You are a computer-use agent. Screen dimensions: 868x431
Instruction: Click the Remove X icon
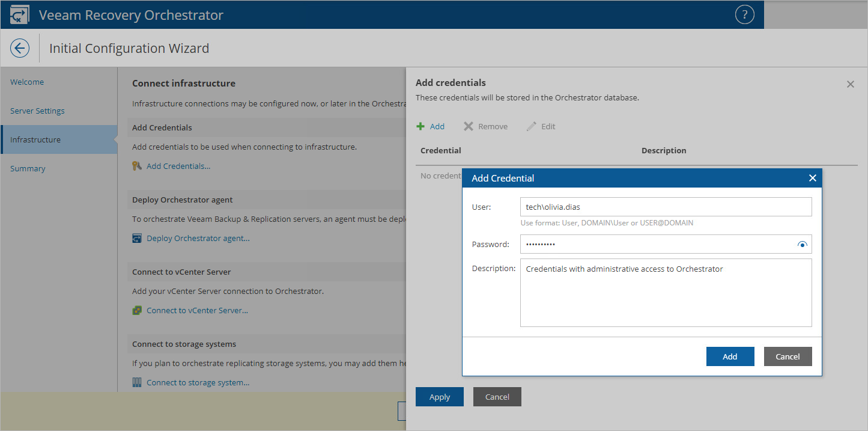click(469, 126)
